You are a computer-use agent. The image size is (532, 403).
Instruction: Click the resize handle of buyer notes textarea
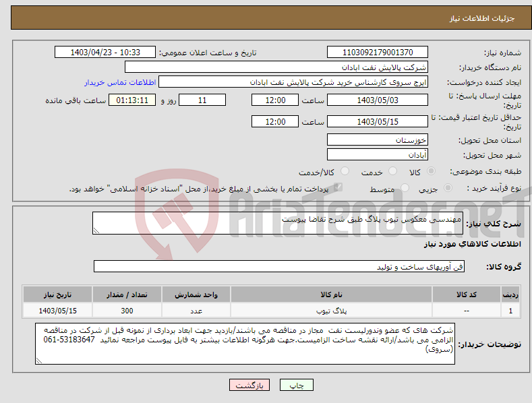(39, 361)
